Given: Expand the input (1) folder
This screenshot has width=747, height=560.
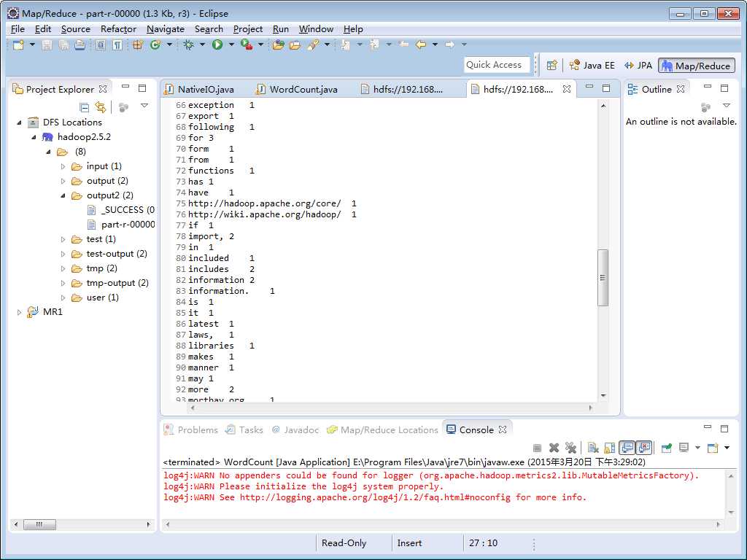Looking at the screenshot, I should (63, 167).
